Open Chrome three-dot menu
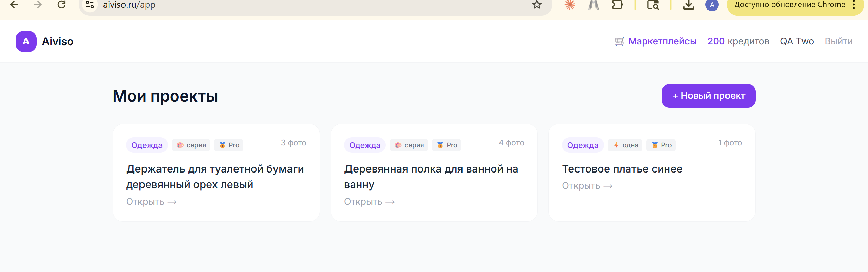This screenshot has height=272, width=868. [854, 5]
